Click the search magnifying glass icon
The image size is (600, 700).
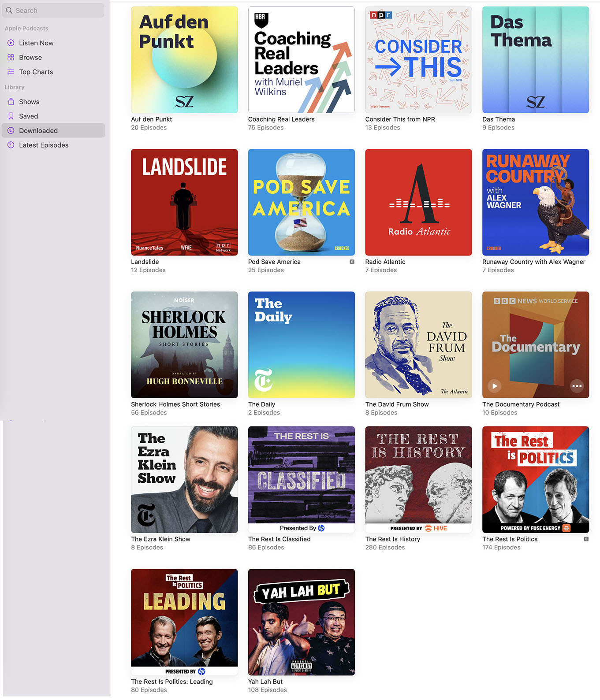tap(9, 11)
